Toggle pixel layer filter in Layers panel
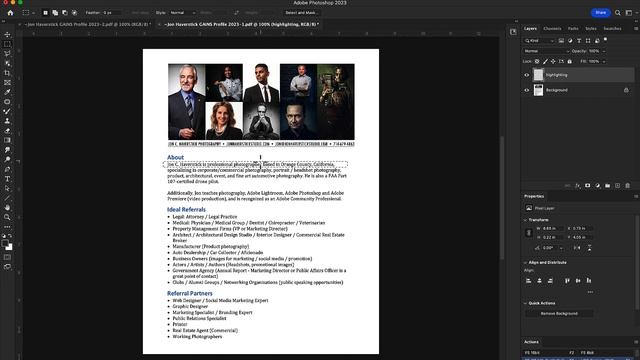 pyautogui.click(x=561, y=41)
